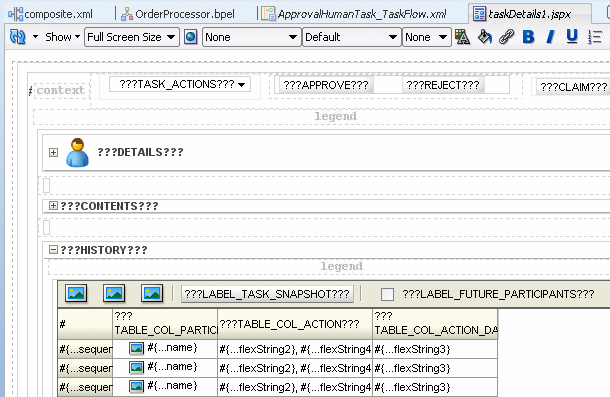Open the Show menu
610x397 pixels.
tap(62, 37)
